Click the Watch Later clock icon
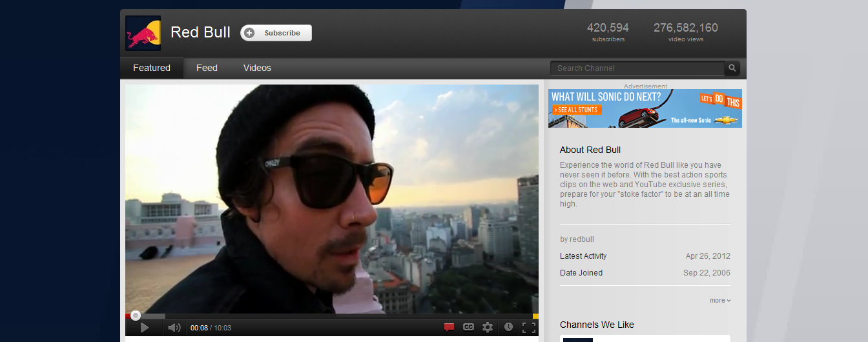868x342 pixels. [508, 327]
